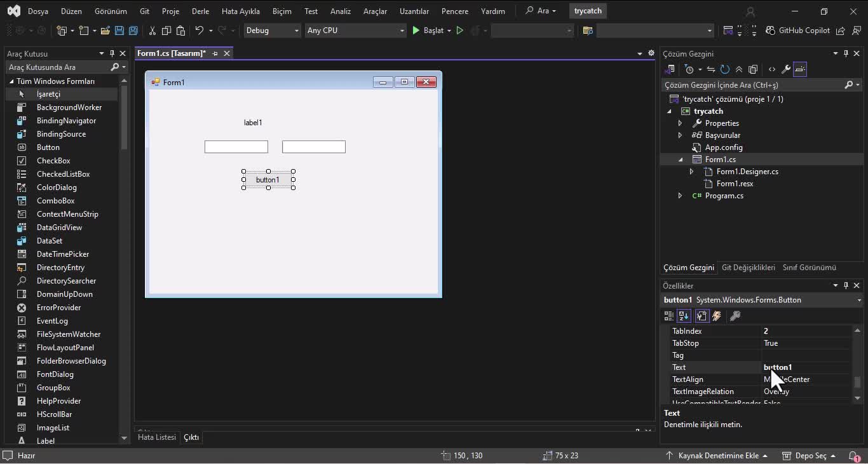Click the Start Without Debugging outline play icon

pos(460,31)
